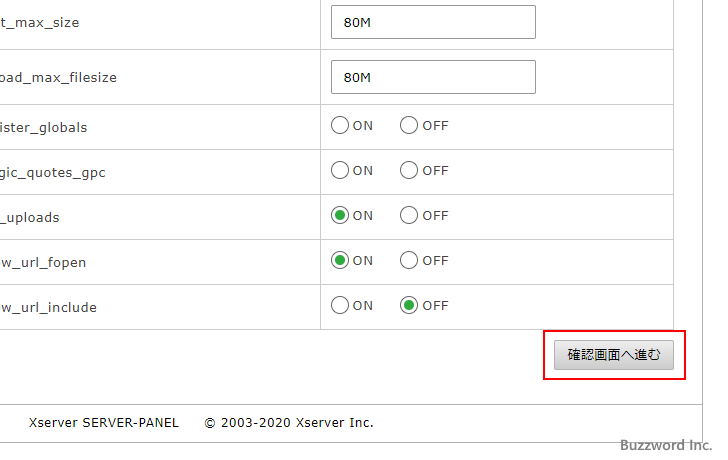Set register_globals to ON

340,126
